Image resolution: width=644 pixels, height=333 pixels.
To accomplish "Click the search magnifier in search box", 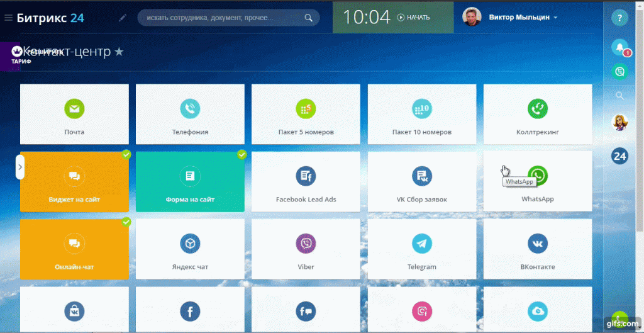I will coord(308,18).
